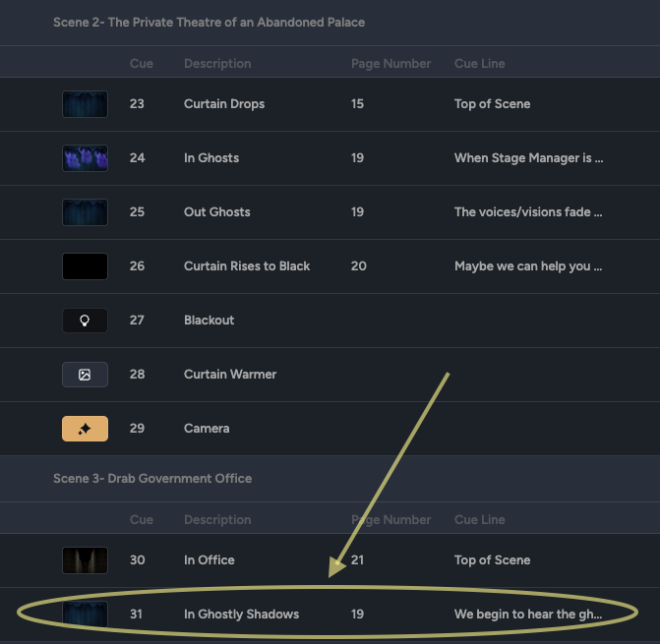Select cue number 26
Image resolution: width=660 pixels, height=644 pixels.
(x=138, y=266)
